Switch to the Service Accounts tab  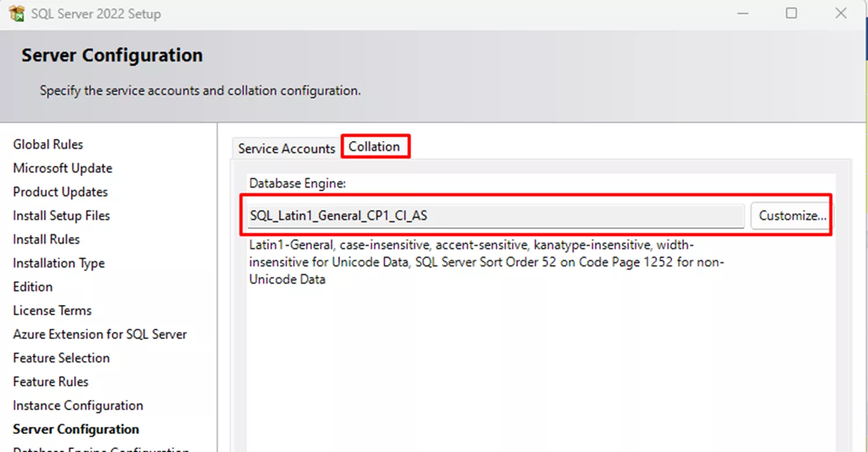tap(287, 149)
